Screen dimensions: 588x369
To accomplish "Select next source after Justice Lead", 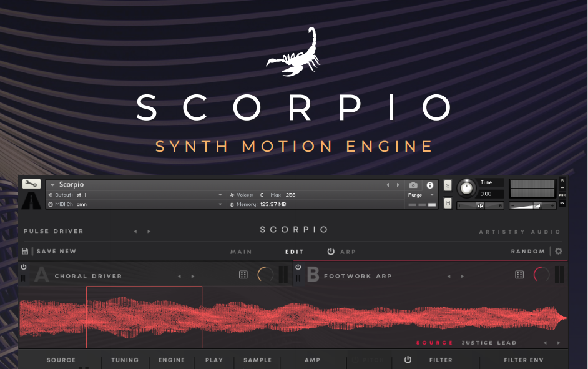I will (559, 343).
